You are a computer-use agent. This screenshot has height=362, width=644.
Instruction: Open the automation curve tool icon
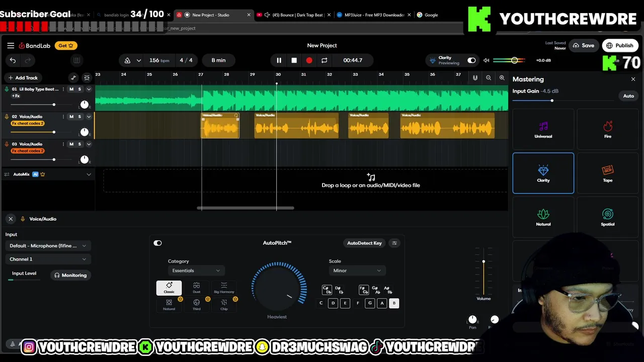(73, 78)
